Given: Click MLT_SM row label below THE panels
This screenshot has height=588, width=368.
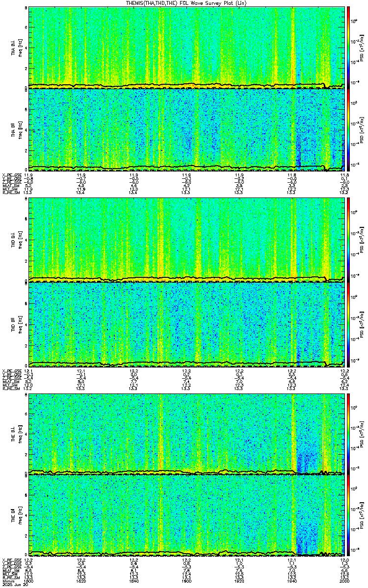Looking at the screenshot, I should (x=11, y=574).
